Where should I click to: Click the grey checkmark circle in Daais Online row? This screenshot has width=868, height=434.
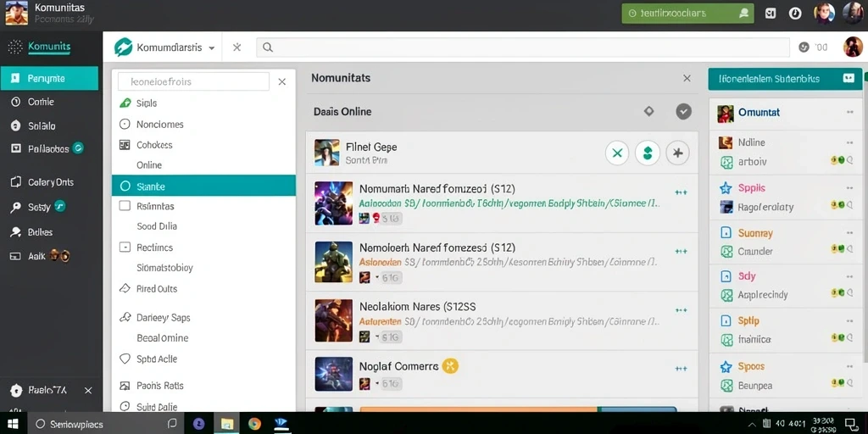(x=684, y=112)
